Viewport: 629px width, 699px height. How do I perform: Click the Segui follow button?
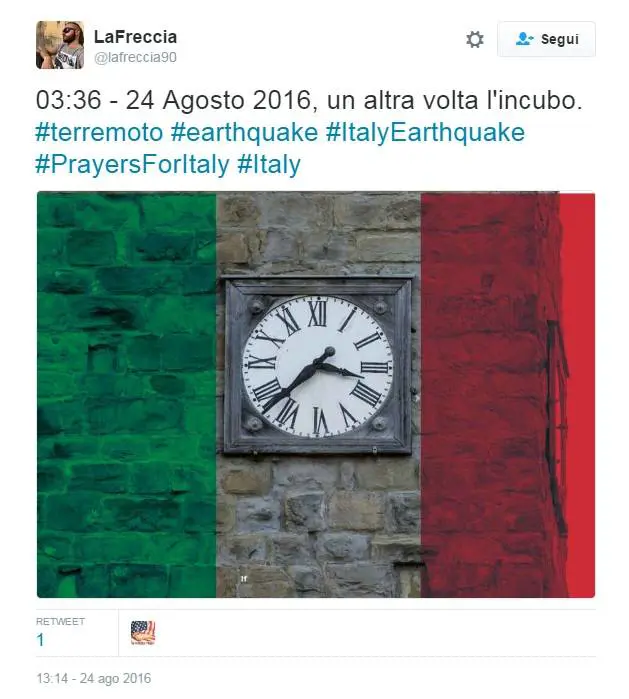pyautogui.click(x=546, y=39)
